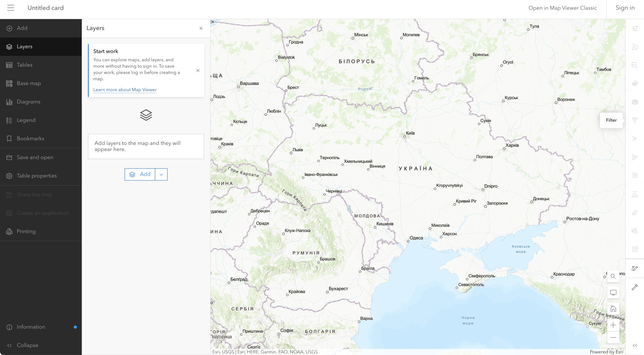Select Save and open in sidebar
Image resolution: width=644 pixels, height=355 pixels.
click(x=35, y=157)
